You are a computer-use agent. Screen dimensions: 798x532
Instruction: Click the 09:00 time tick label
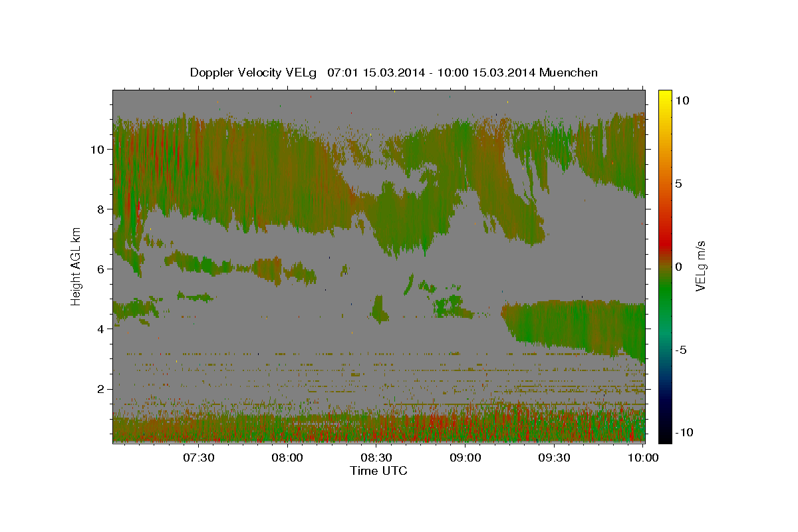(x=465, y=458)
